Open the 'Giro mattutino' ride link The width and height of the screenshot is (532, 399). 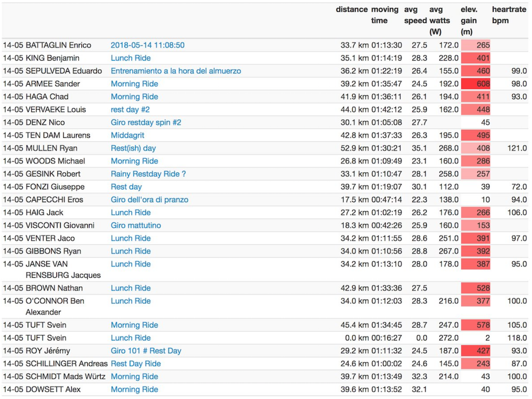click(136, 226)
